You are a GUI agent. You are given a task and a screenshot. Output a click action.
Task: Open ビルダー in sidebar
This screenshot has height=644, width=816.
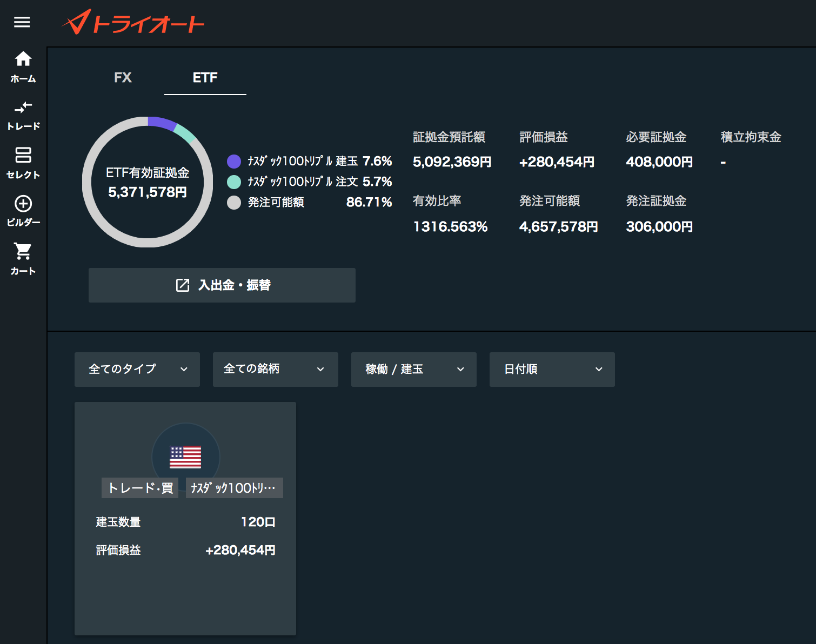[x=23, y=211]
